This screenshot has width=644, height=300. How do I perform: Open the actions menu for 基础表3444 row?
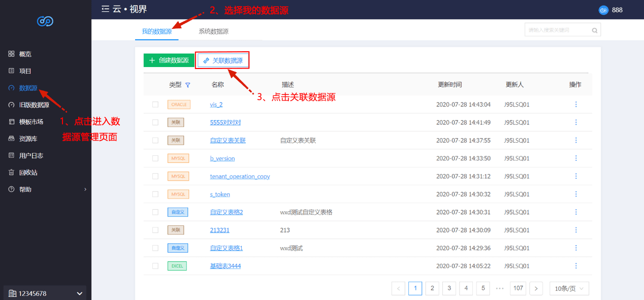(x=576, y=265)
